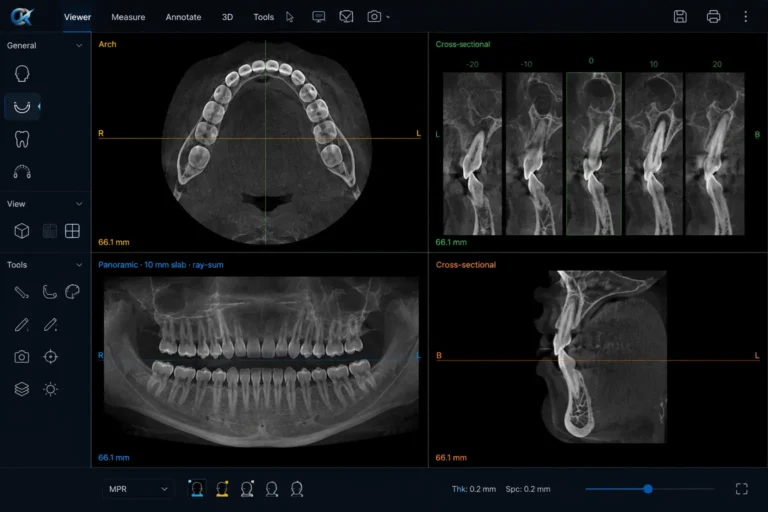Click the Arch view label
The image size is (768, 512).
(107, 44)
